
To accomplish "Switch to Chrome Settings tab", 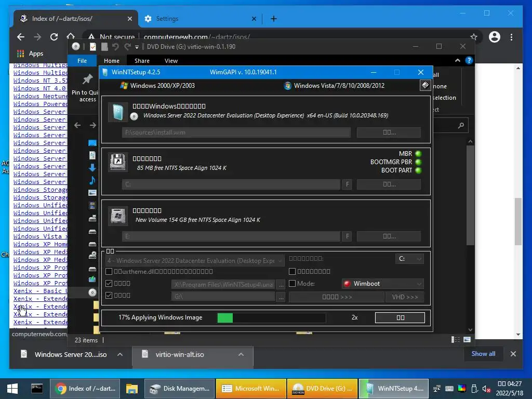I will point(199,19).
